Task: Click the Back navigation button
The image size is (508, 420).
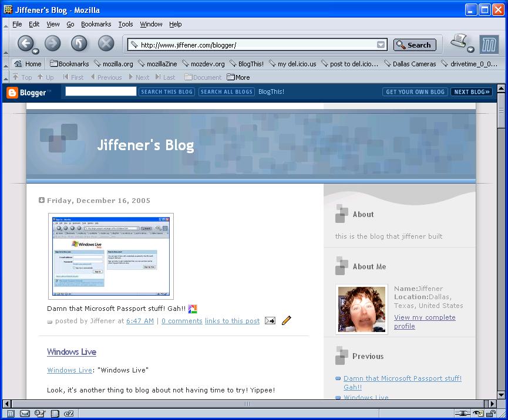Action: pyautogui.click(x=25, y=43)
